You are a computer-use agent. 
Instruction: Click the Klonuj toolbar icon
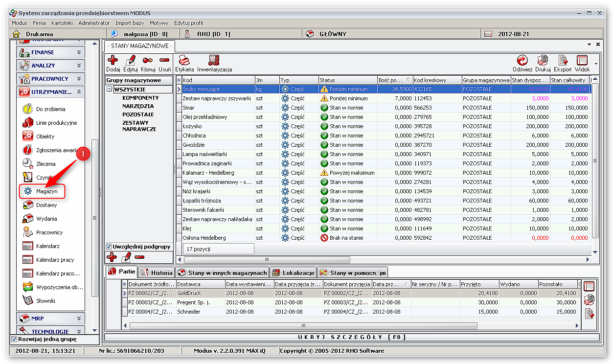tap(148, 61)
